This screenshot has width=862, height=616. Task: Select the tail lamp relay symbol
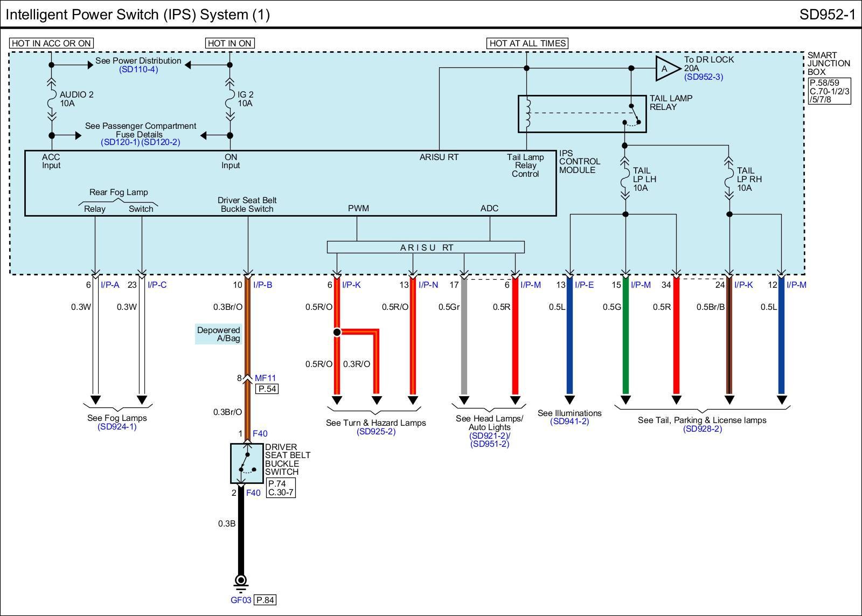581,114
